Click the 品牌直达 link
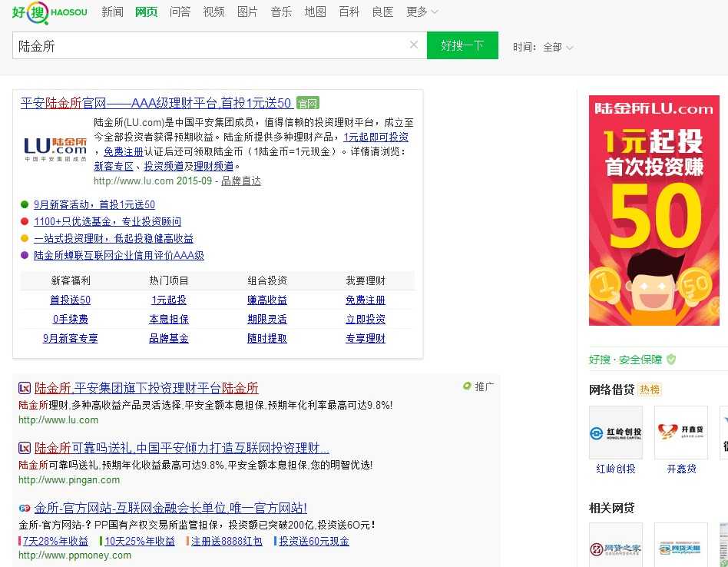 pyautogui.click(x=241, y=181)
